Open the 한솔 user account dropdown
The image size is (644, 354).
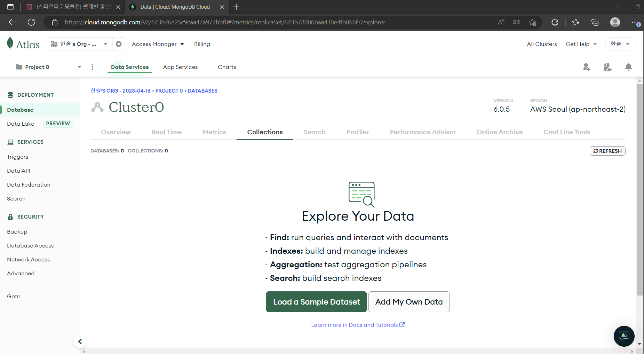pyautogui.click(x=620, y=44)
